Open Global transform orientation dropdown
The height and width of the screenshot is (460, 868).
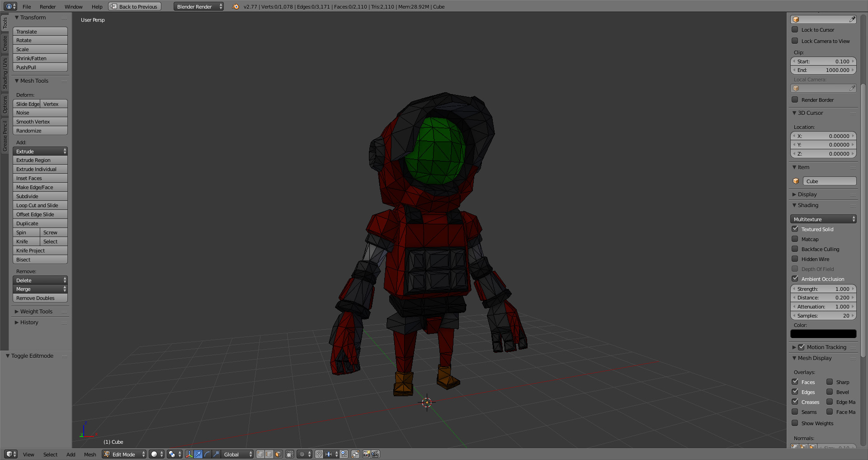click(237, 454)
